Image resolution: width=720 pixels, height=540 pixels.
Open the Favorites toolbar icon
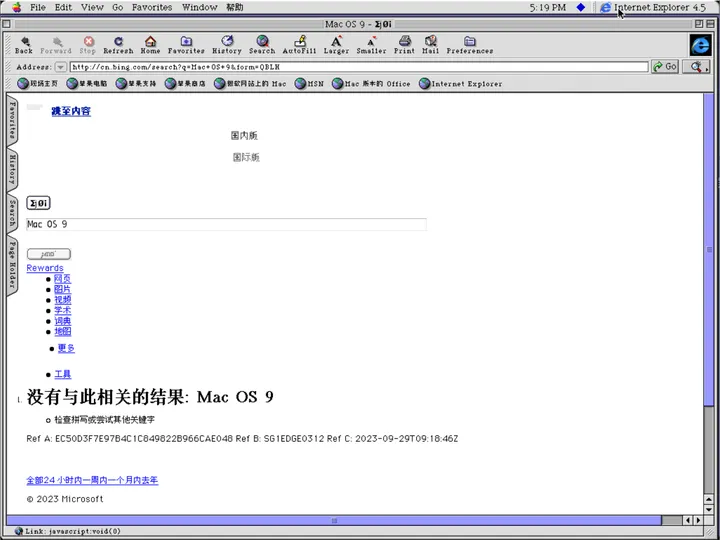[x=186, y=45]
